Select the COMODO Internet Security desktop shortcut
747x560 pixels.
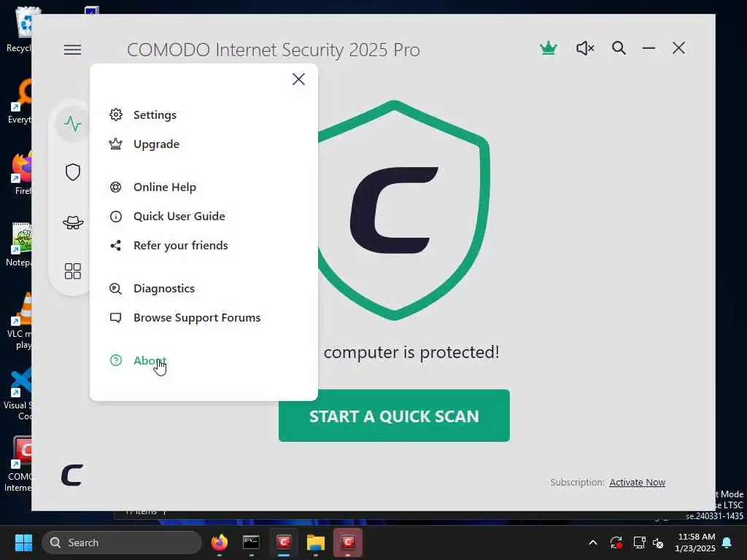point(18,464)
